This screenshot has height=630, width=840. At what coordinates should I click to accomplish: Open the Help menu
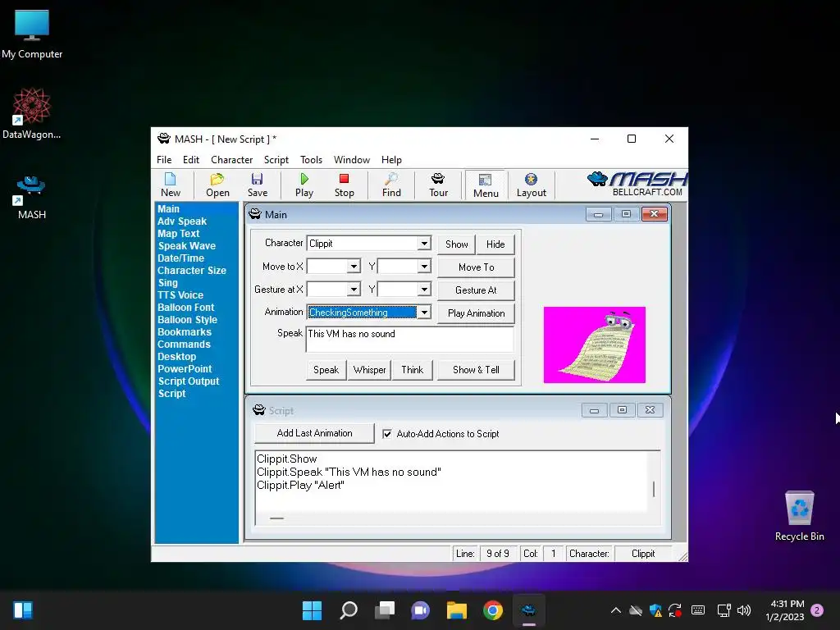pos(391,160)
